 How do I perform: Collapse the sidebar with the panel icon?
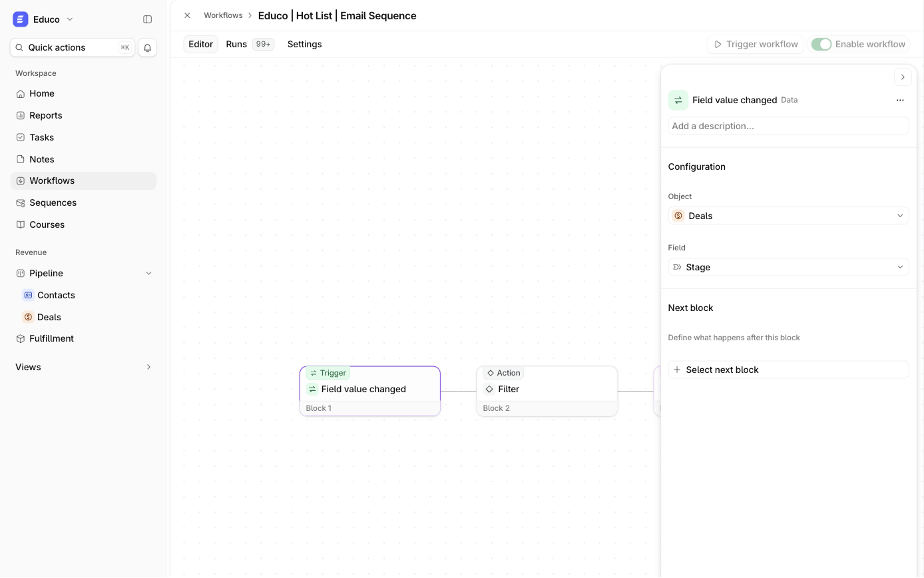[x=148, y=19]
